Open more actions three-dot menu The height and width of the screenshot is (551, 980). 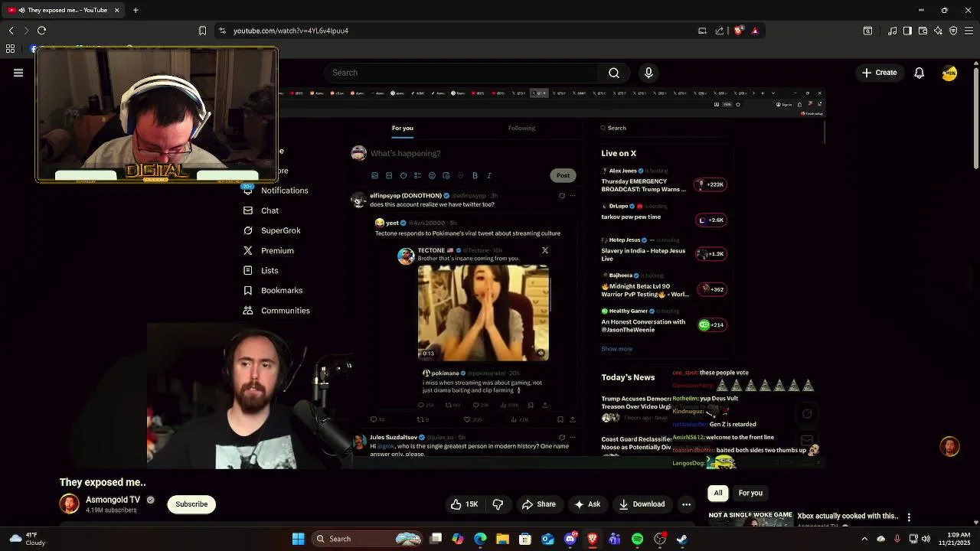687,504
